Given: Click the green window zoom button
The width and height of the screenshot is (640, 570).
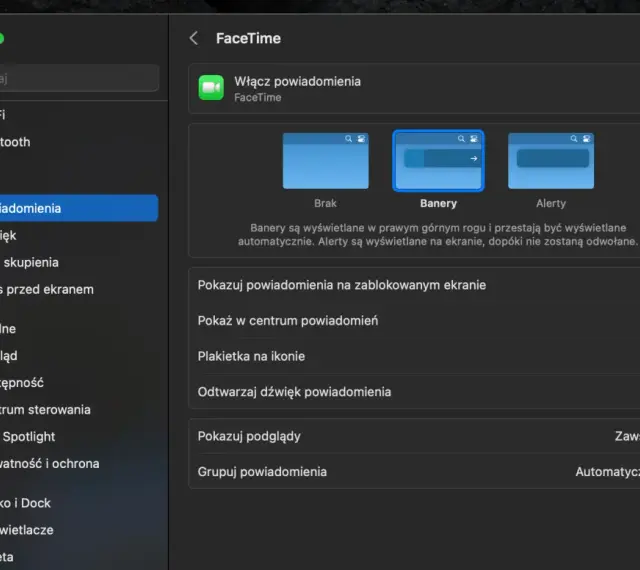Looking at the screenshot, I should [x=1, y=38].
